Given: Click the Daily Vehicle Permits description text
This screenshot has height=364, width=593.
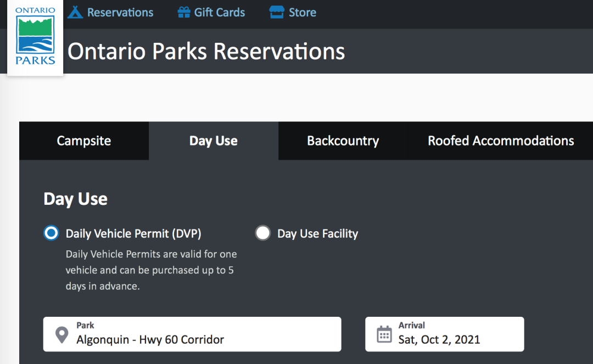Looking at the screenshot, I should (x=152, y=270).
